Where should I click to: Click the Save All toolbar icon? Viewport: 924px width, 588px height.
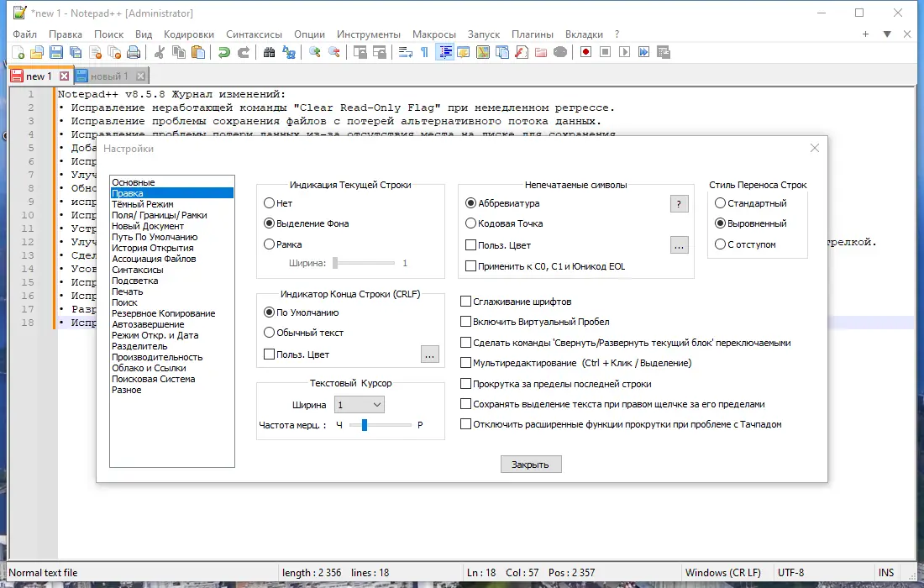click(76, 52)
